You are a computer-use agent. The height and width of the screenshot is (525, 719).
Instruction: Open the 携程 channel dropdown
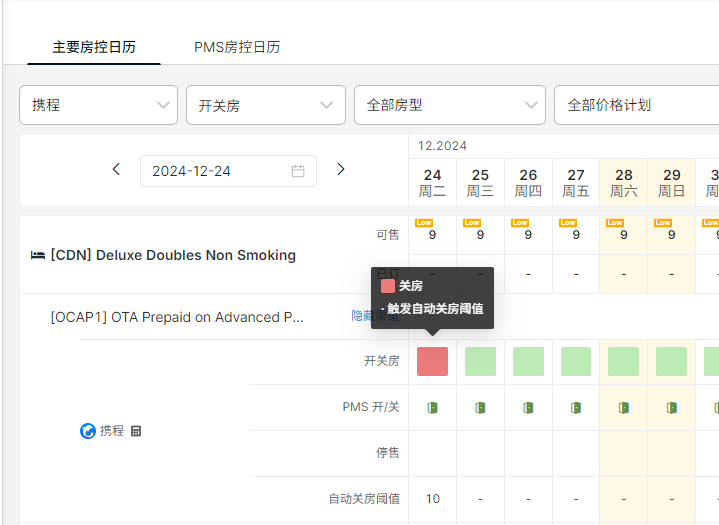point(99,105)
